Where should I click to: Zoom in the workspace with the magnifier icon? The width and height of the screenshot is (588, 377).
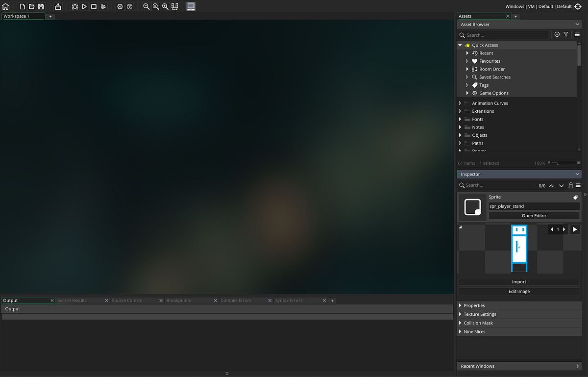[x=165, y=6]
